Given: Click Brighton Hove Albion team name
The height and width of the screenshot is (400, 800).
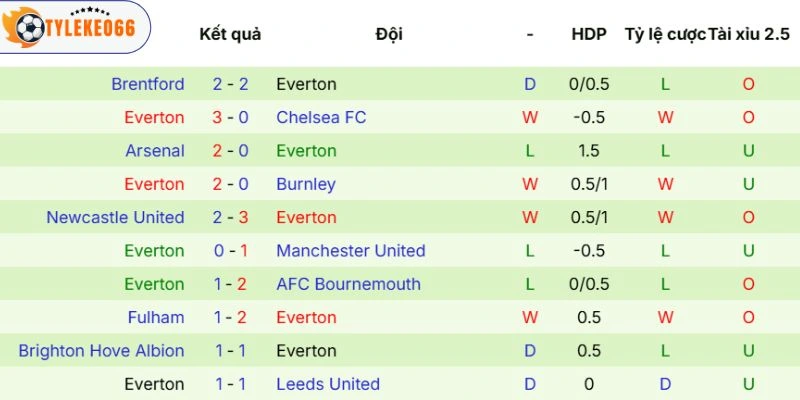Looking at the screenshot, I should click(x=101, y=351).
